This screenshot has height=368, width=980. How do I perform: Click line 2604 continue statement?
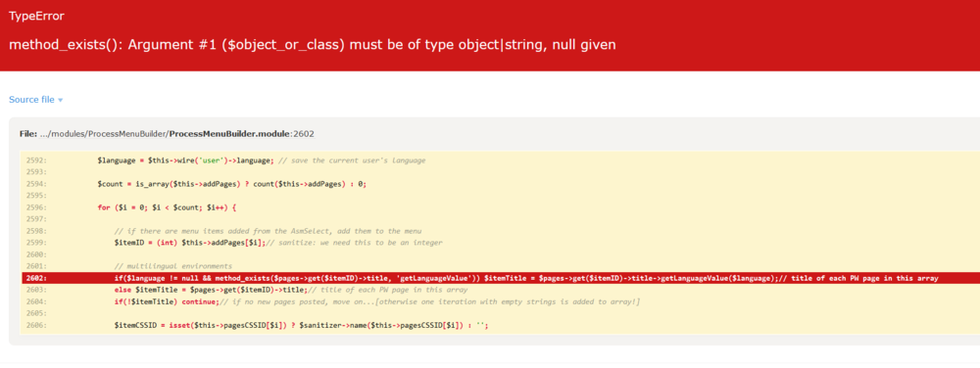pos(377,301)
